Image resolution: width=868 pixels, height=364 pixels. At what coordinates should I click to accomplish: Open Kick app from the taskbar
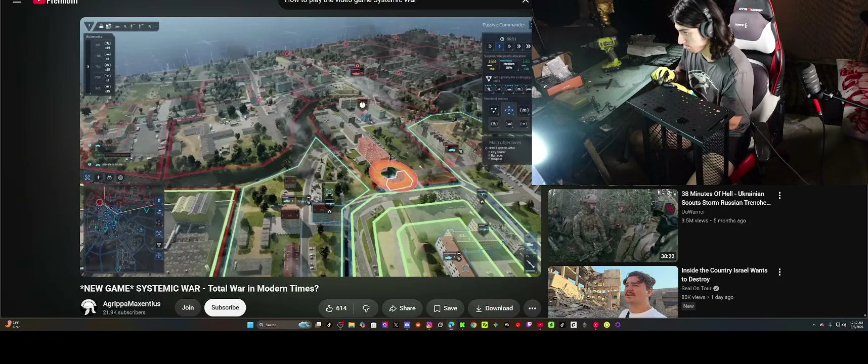(462, 325)
